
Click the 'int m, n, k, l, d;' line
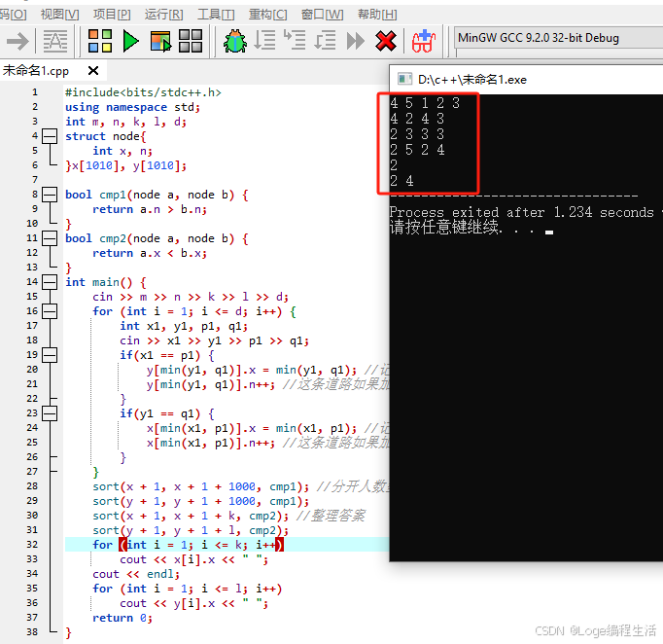(x=125, y=122)
